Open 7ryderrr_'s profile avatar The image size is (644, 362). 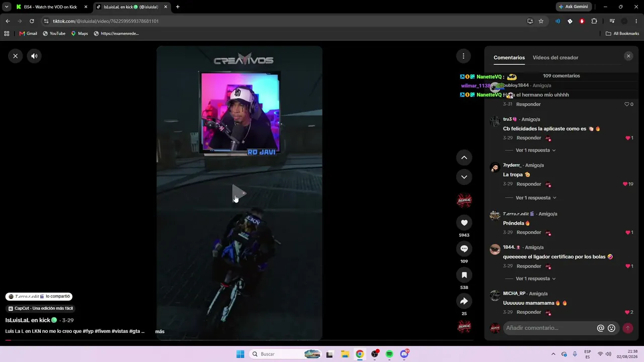tap(495, 167)
